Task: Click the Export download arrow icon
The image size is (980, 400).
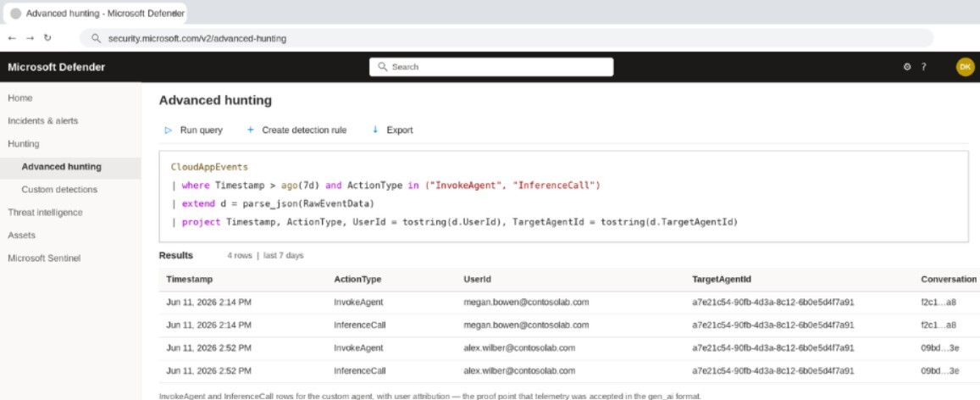Action: (x=375, y=130)
